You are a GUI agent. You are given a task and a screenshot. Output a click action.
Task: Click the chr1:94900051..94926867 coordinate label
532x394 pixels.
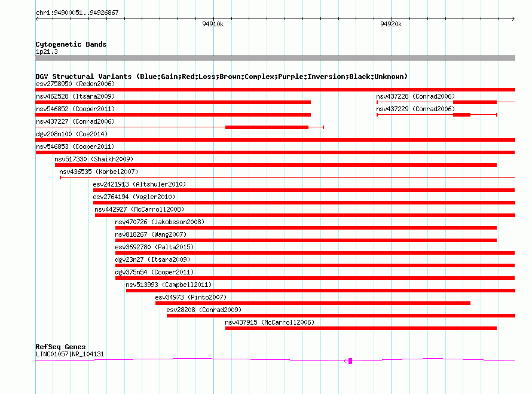(77, 13)
